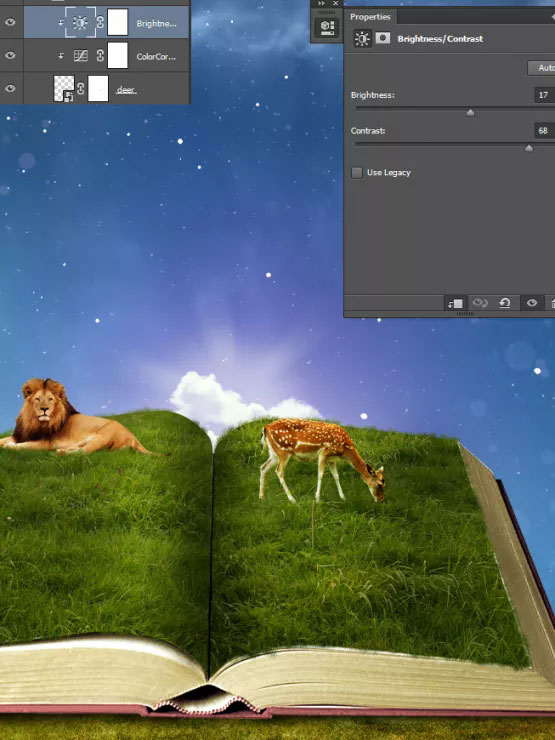Click the 3D panel icon in collapsed dock
Screen dimensions: 555x740
pyautogui.click(x=327, y=27)
